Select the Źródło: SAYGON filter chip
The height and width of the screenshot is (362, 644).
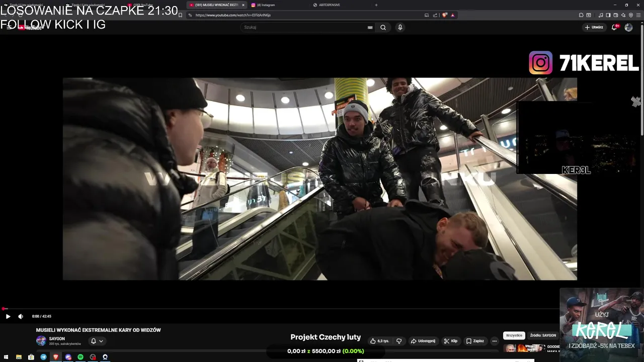[x=543, y=335]
